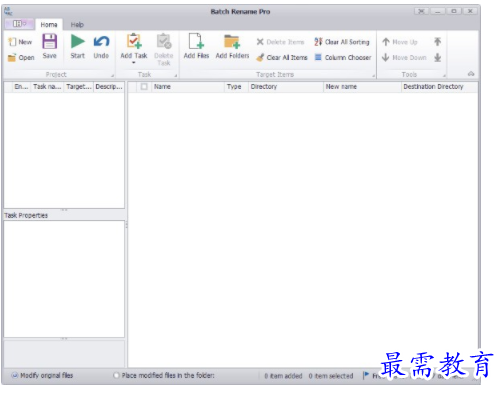This screenshot has width=502, height=396.
Task: Open the Task group dialog launcher
Action: [x=176, y=76]
